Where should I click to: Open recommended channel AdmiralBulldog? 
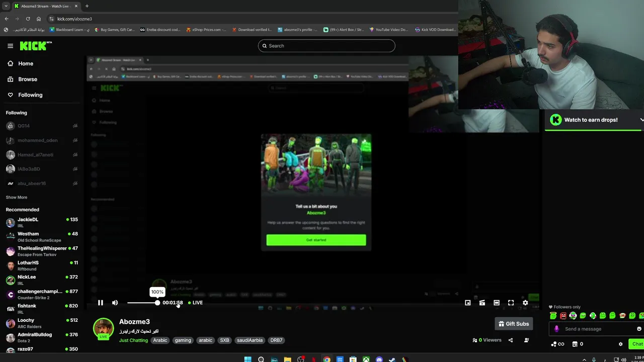click(41, 337)
